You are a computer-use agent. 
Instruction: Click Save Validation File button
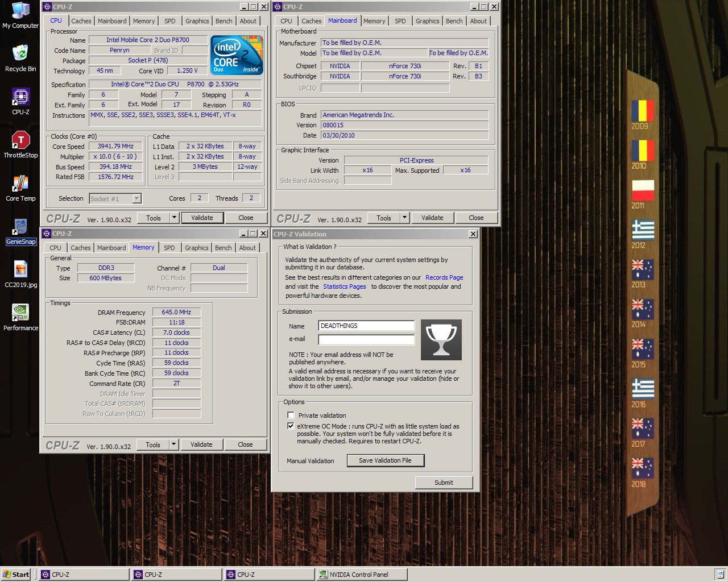(386, 460)
